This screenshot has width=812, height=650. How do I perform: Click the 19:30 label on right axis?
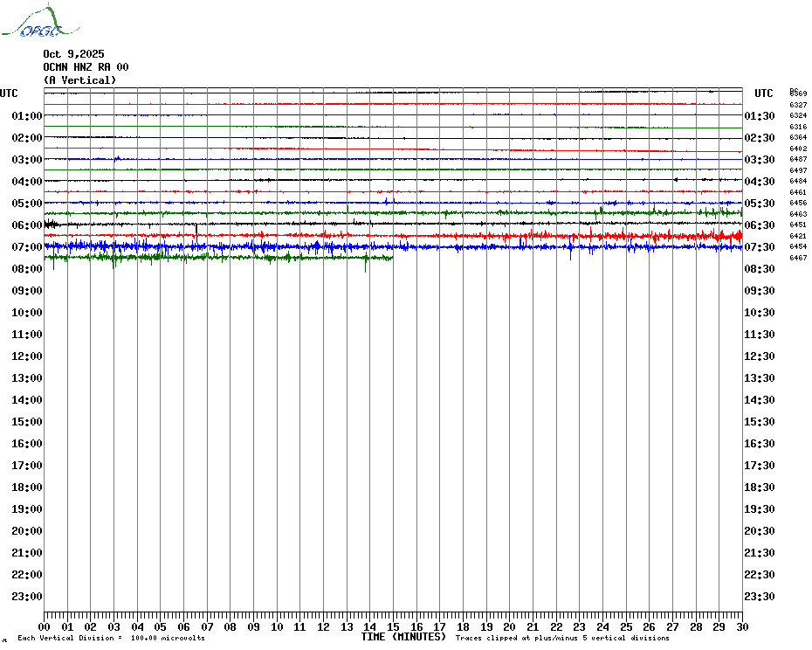click(x=760, y=509)
